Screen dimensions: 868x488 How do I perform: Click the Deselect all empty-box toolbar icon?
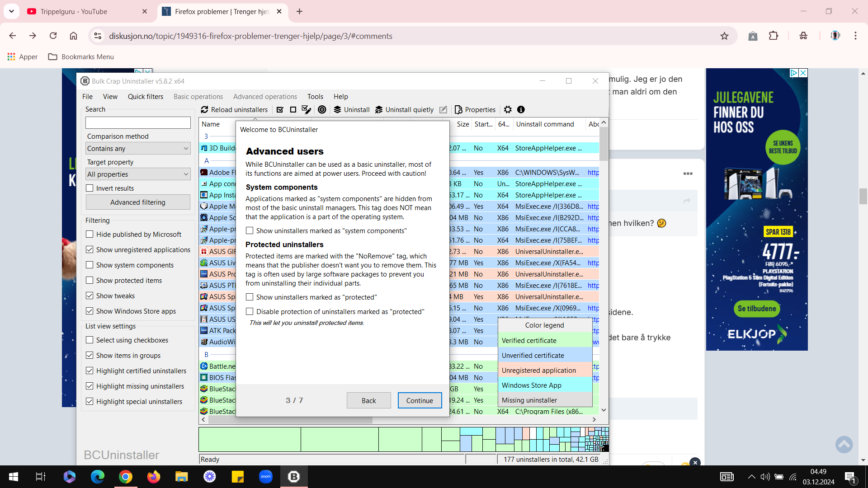click(293, 109)
